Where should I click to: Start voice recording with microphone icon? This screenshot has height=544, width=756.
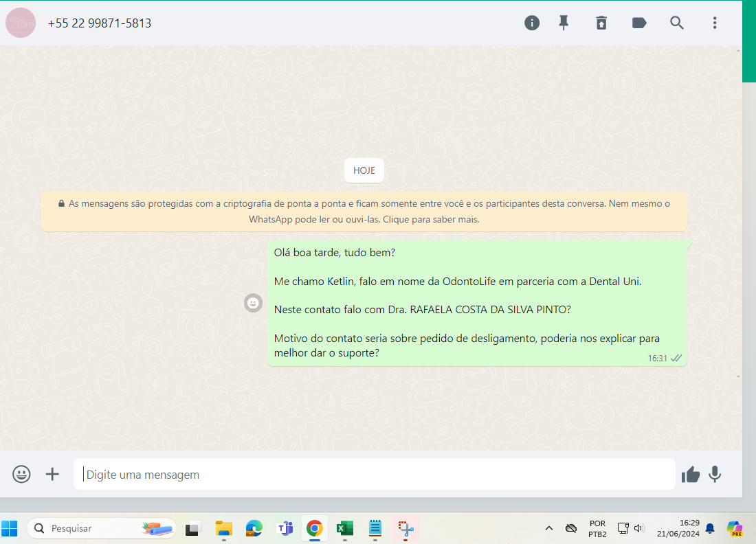click(x=715, y=474)
